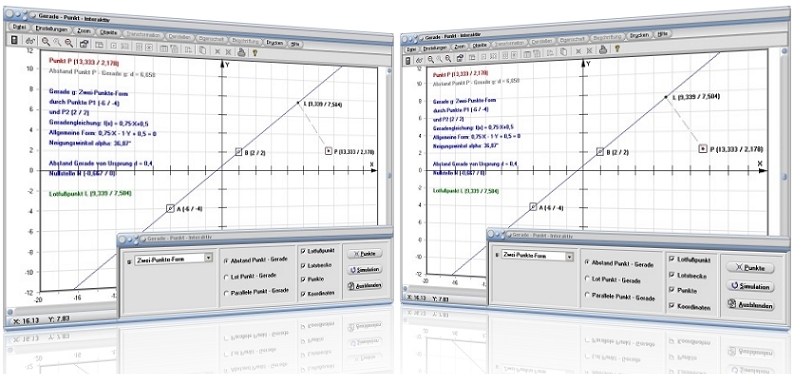Select Abstand Punkt - Gerade in the right dialog
Screen dimensions: 794x374
587,262
